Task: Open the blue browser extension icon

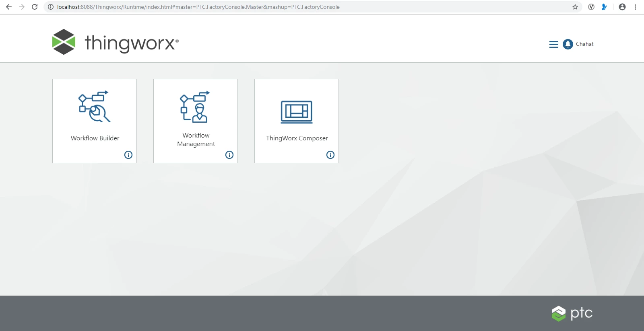Action: (x=604, y=7)
